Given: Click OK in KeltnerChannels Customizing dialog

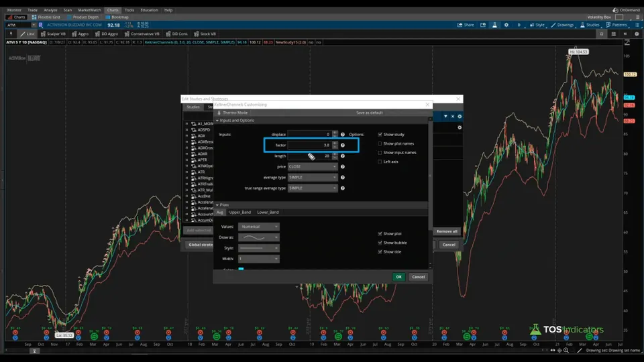Looking at the screenshot, I should 398,277.
